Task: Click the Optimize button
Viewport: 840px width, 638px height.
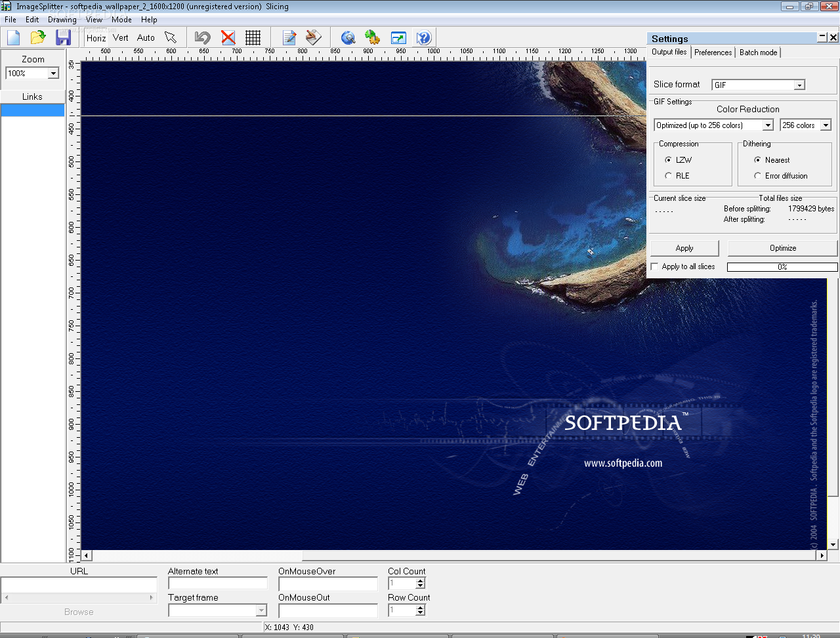Action: click(x=783, y=248)
